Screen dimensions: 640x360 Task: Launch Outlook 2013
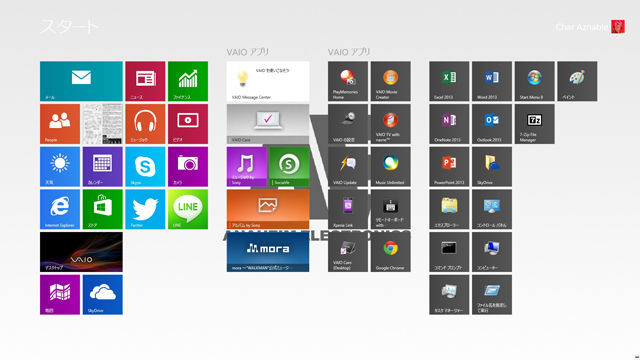[492, 124]
